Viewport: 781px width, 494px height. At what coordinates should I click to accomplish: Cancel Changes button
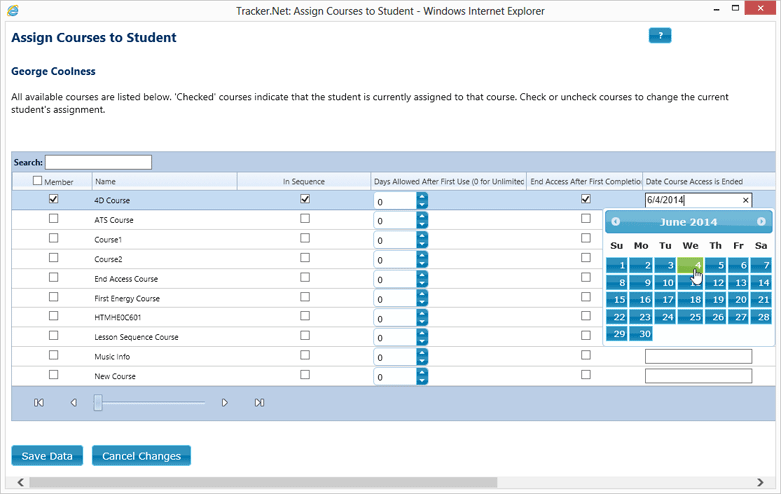click(141, 456)
